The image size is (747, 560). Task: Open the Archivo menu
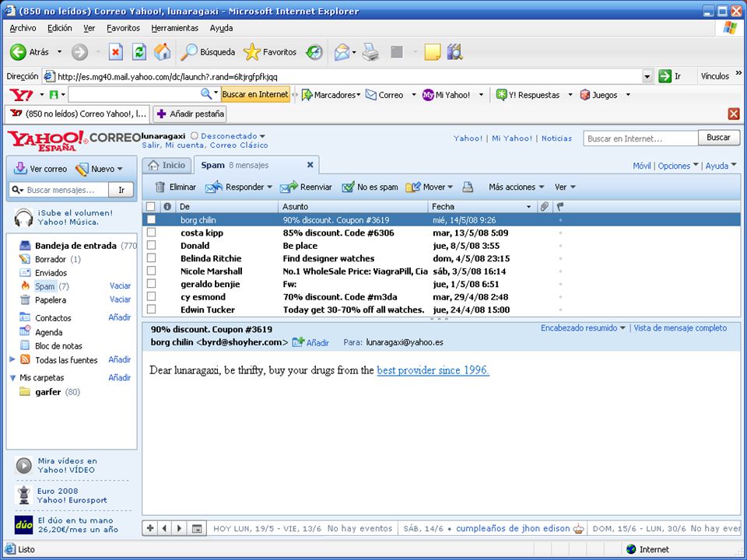pos(23,28)
